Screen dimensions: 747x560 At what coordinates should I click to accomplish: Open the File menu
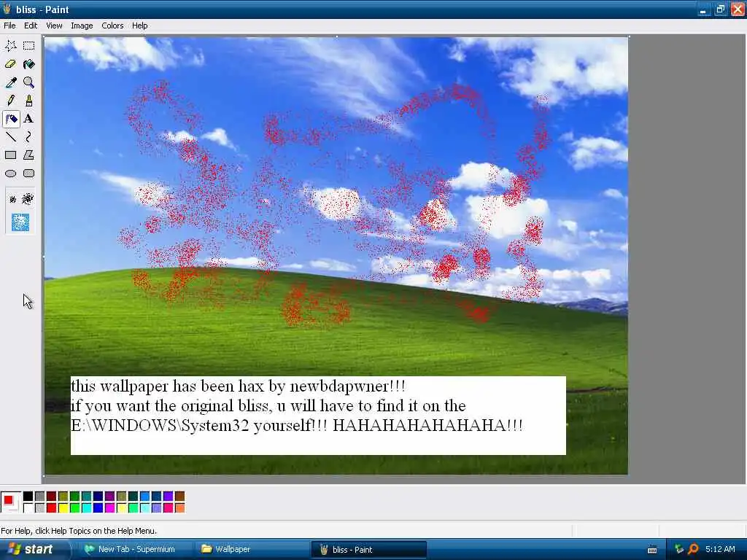(x=9, y=26)
